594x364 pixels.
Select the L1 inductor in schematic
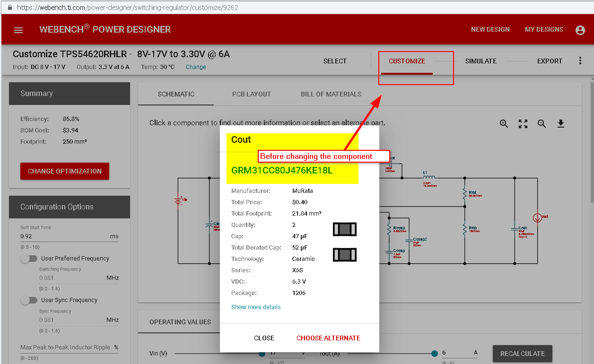point(429,177)
